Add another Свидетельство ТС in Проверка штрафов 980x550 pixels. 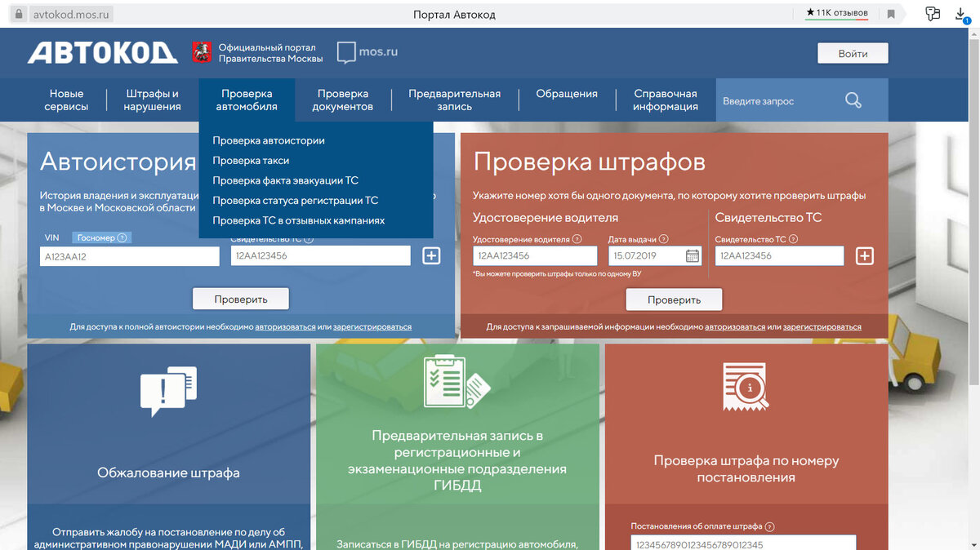[x=864, y=255]
